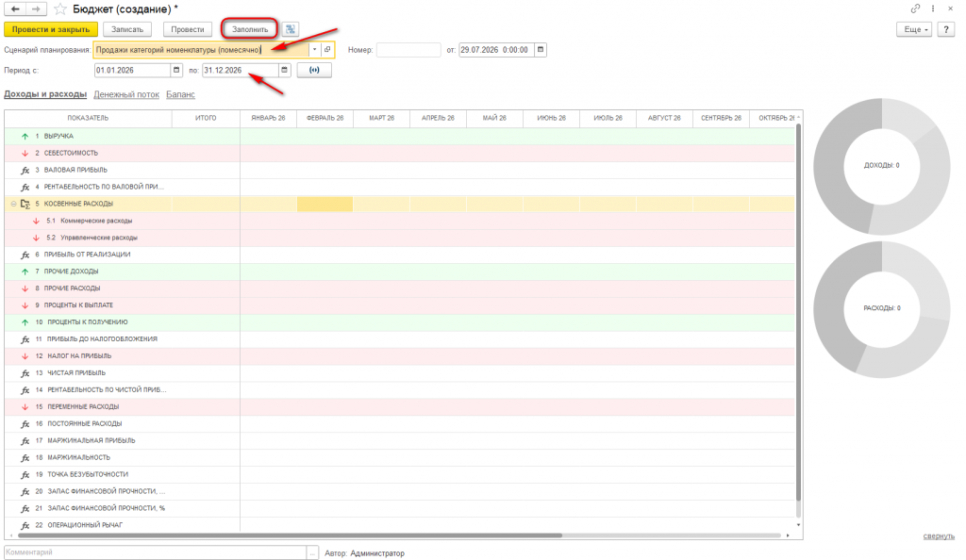Viewport: 966px width, 560px height.
Task: Click the Номер input field
Action: [x=408, y=50]
